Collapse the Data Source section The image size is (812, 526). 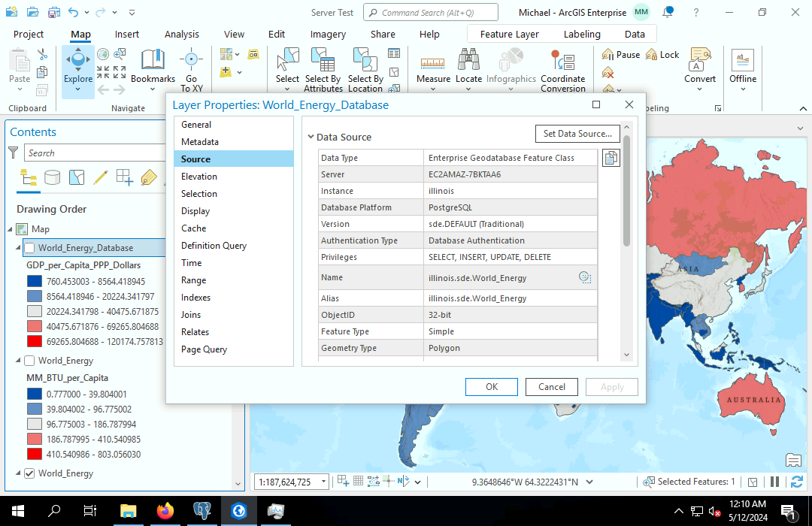[x=311, y=137]
